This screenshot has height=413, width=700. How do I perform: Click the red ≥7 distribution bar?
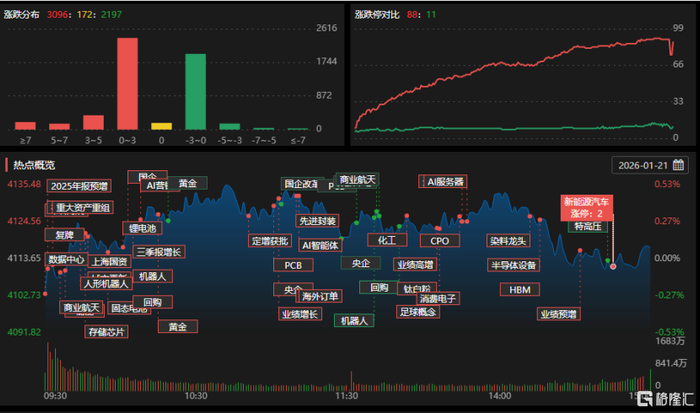[25, 126]
